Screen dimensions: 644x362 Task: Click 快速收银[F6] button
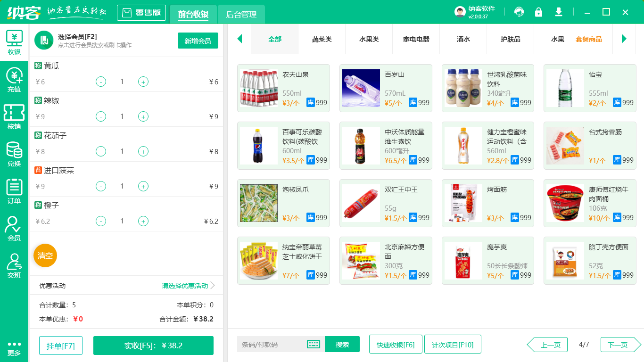click(x=396, y=344)
